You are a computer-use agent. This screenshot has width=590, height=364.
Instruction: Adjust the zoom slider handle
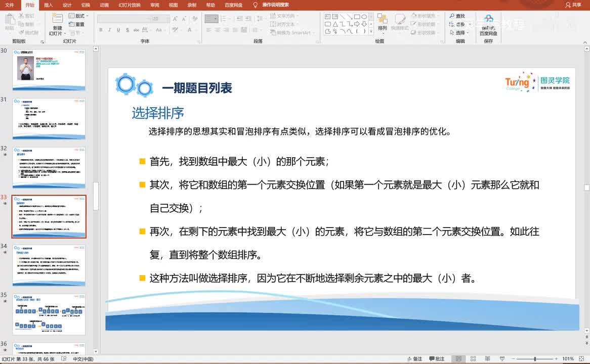pyautogui.click(x=535, y=359)
